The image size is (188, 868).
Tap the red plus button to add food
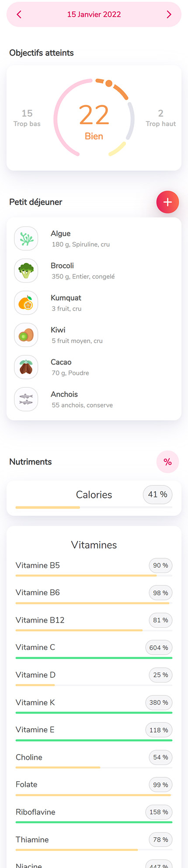click(167, 202)
